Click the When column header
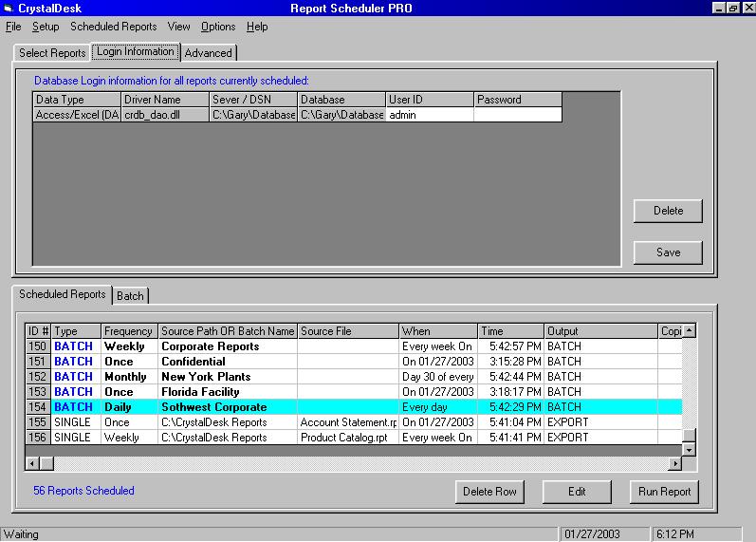This screenshot has width=756, height=542. pos(438,331)
